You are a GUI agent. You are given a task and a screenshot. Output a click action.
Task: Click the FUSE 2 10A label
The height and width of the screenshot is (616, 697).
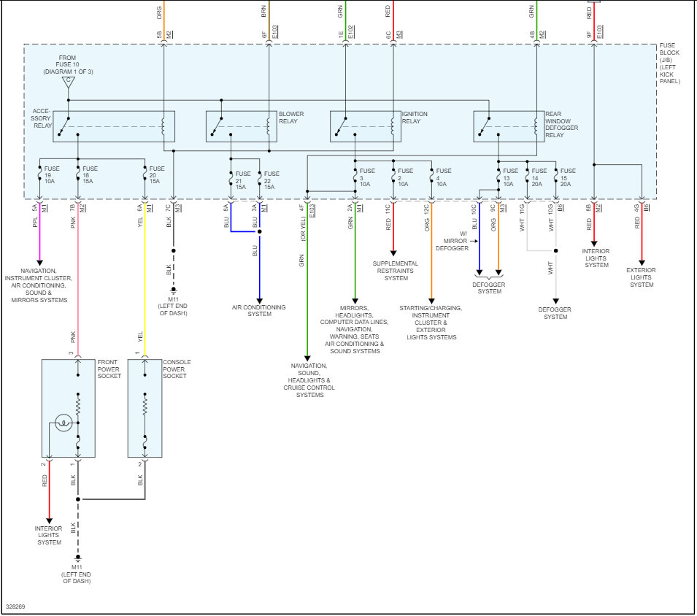[405, 177]
